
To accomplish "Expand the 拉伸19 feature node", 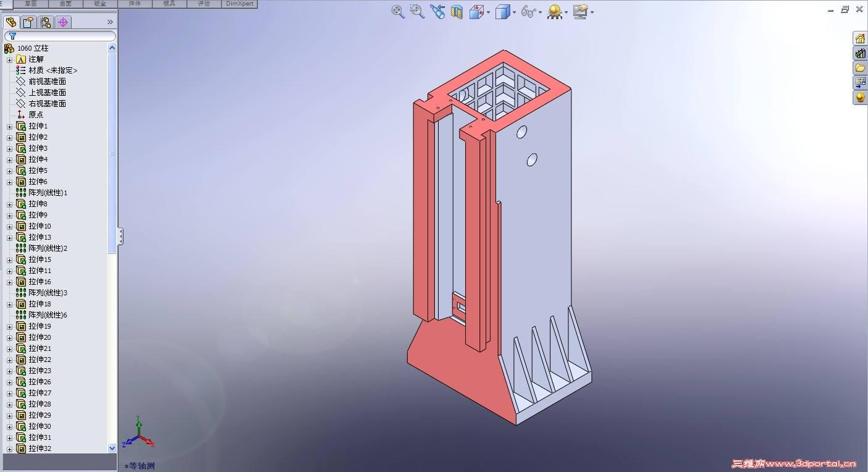I will coord(9,327).
